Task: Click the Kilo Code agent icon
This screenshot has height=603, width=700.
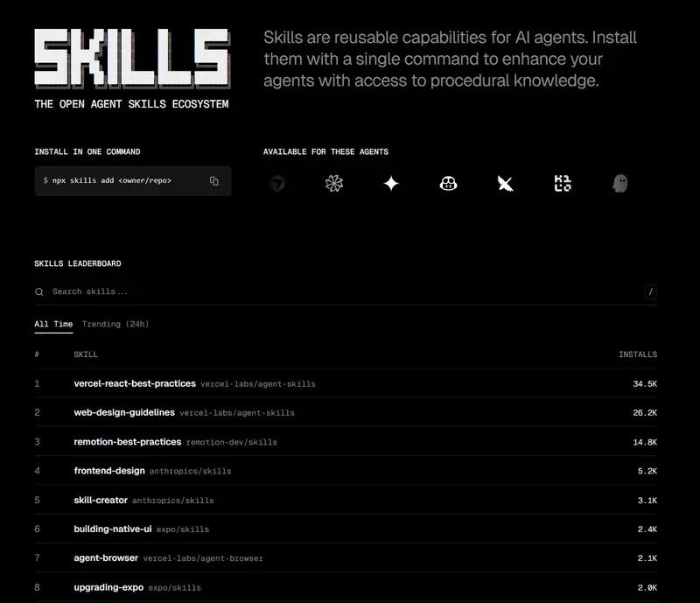Action: [562, 184]
